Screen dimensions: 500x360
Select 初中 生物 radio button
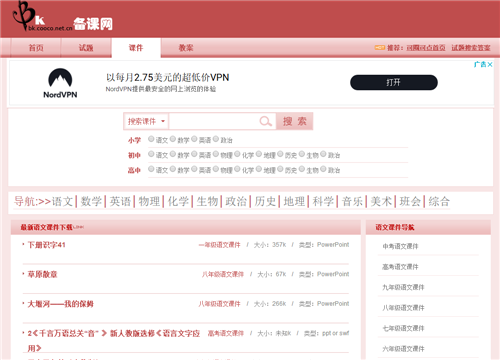[302, 154]
